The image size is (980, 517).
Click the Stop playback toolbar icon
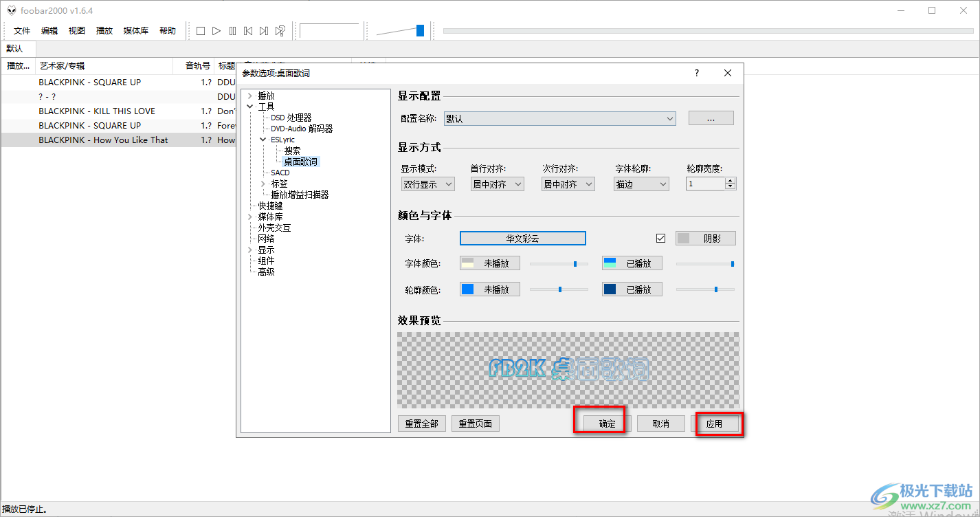click(x=201, y=31)
